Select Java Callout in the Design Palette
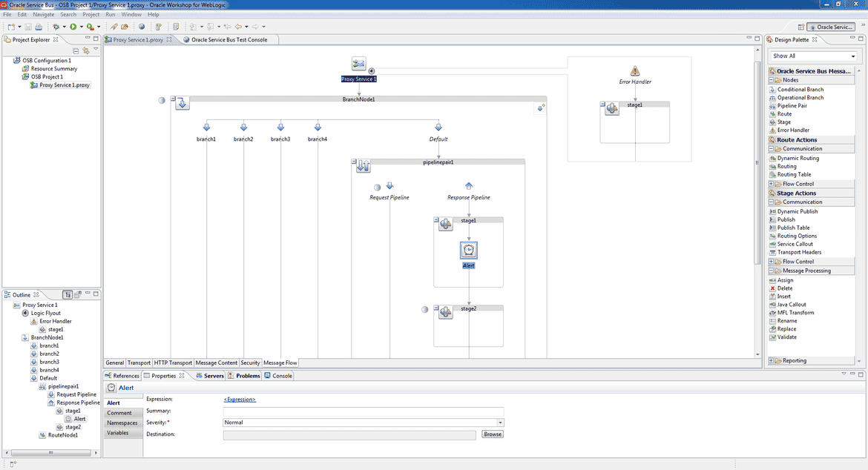Viewport: 868px width, 470px height. point(792,305)
